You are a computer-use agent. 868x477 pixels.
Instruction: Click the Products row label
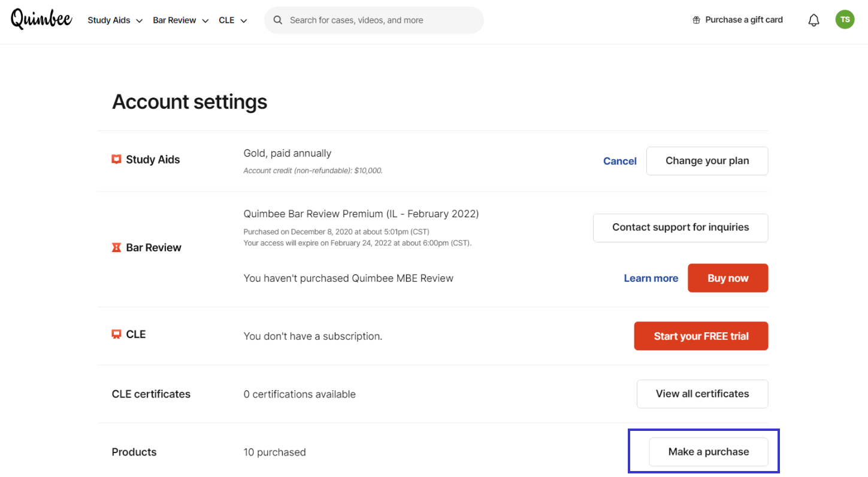134,452
